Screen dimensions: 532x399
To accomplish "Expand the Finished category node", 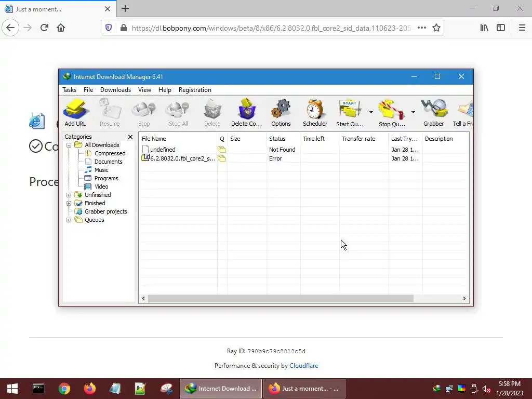I will pyautogui.click(x=69, y=203).
